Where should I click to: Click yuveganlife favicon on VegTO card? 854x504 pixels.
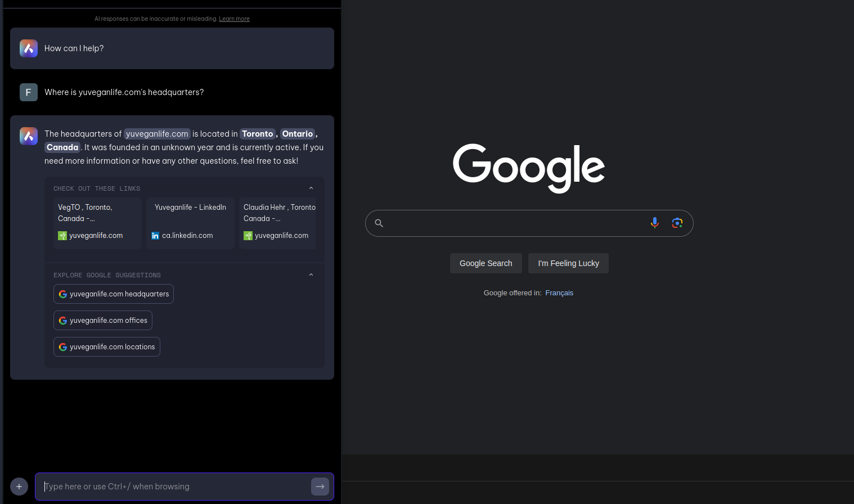tap(62, 236)
